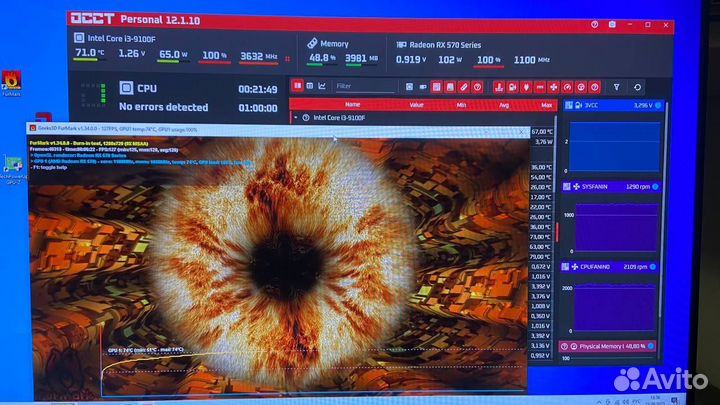This screenshot has width=720, height=405.
Task: Click the filter funnel icon in OCCT toolbar
Action: [616, 87]
